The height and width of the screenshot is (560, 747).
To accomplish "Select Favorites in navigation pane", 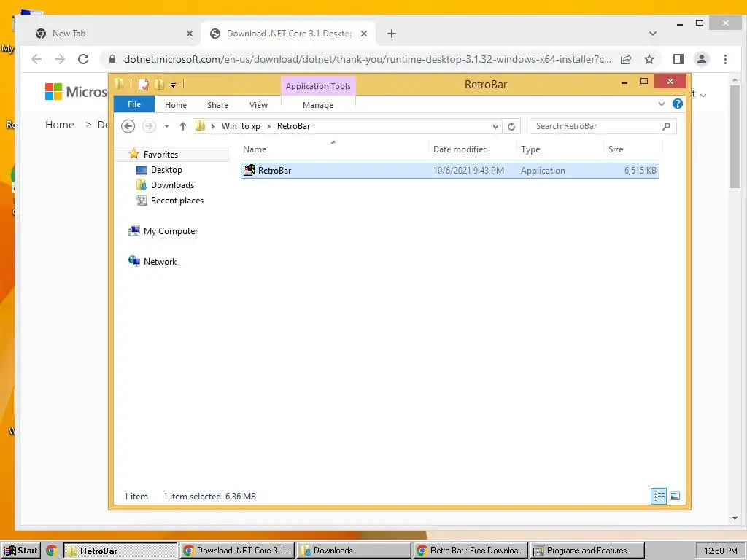I will click(160, 155).
